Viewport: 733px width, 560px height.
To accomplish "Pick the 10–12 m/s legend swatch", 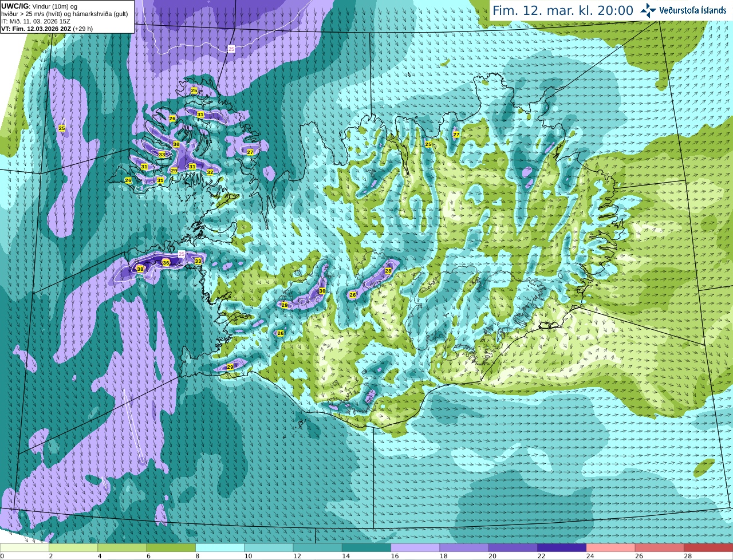I will click(x=269, y=547).
